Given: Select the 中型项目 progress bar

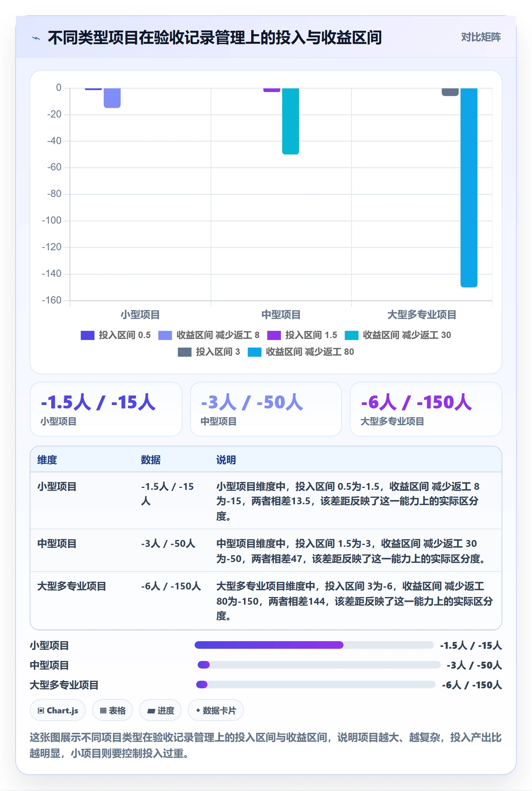Looking at the screenshot, I should (319, 665).
